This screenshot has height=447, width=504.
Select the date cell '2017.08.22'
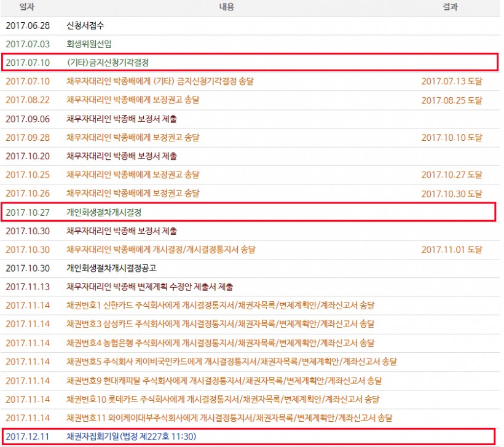pos(28,100)
